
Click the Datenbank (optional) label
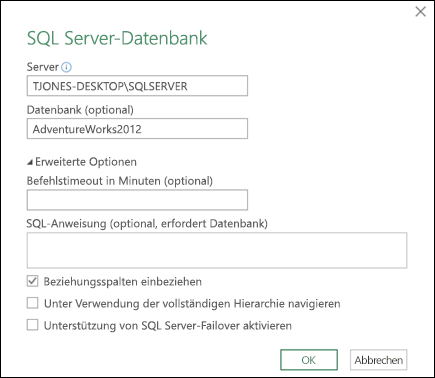click(x=80, y=110)
